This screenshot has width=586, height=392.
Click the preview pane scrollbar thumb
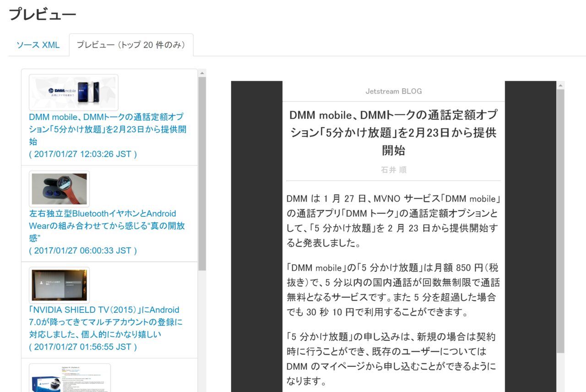pyautogui.click(x=560, y=220)
